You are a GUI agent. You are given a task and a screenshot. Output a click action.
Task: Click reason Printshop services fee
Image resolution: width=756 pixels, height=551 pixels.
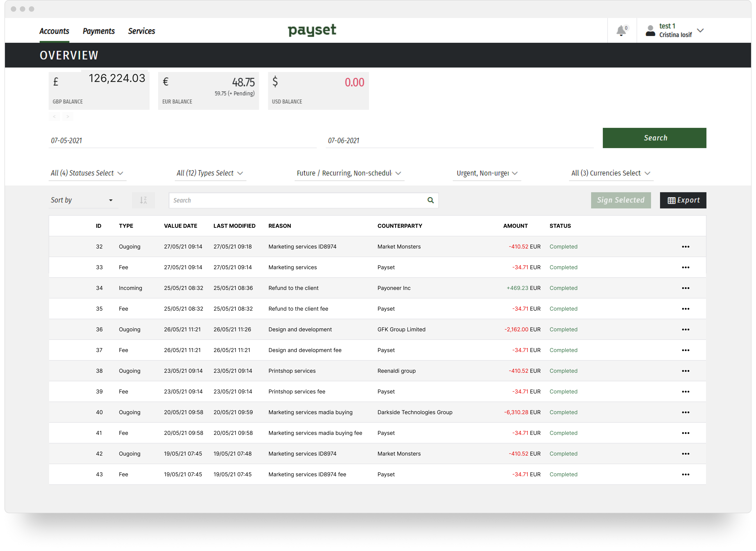click(x=297, y=391)
